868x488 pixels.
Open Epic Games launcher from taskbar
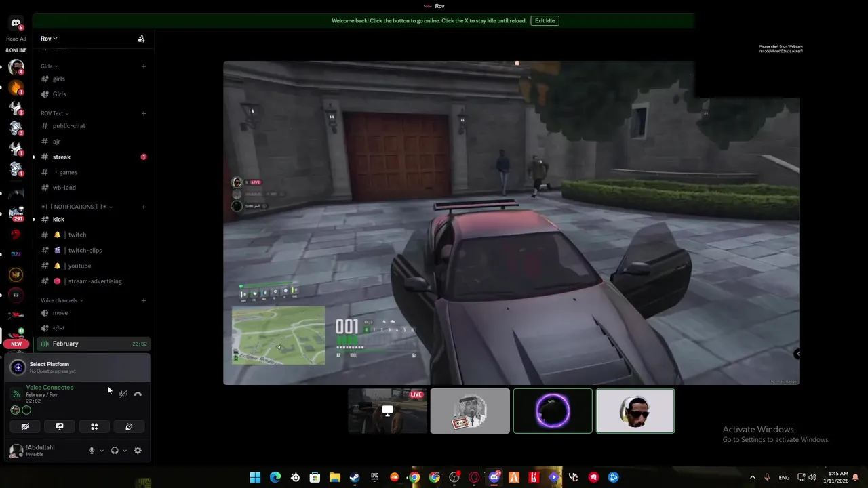(x=374, y=477)
